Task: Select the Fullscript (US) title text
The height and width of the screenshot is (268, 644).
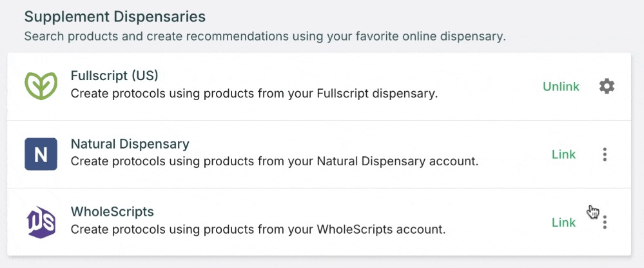Action: 114,76
